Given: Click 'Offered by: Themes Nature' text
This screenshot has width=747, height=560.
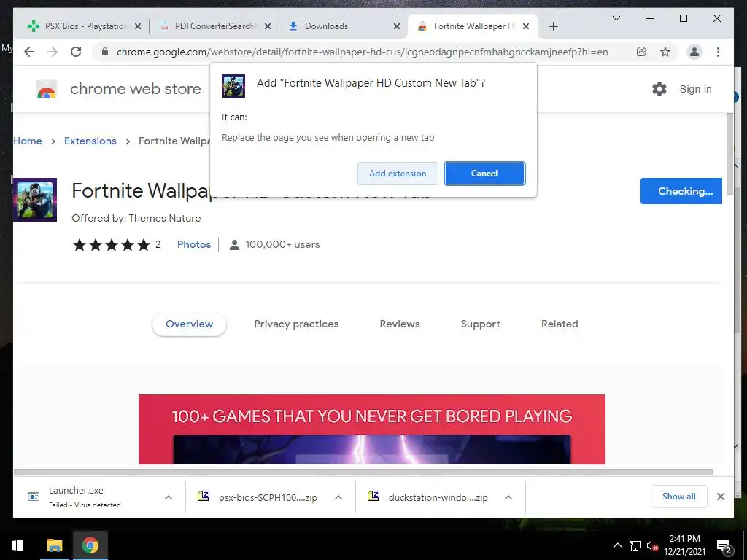Looking at the screenshot, I should point(136,218).
